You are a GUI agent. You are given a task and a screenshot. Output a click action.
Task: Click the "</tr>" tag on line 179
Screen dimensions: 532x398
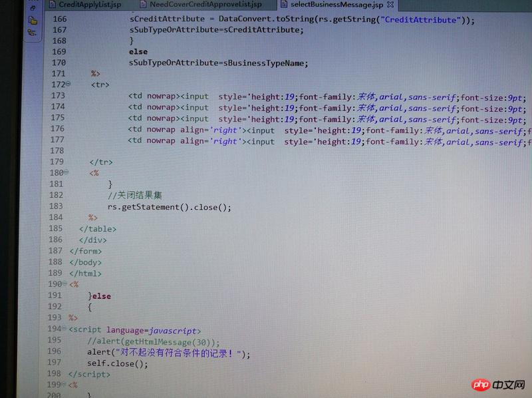(101, 162)
